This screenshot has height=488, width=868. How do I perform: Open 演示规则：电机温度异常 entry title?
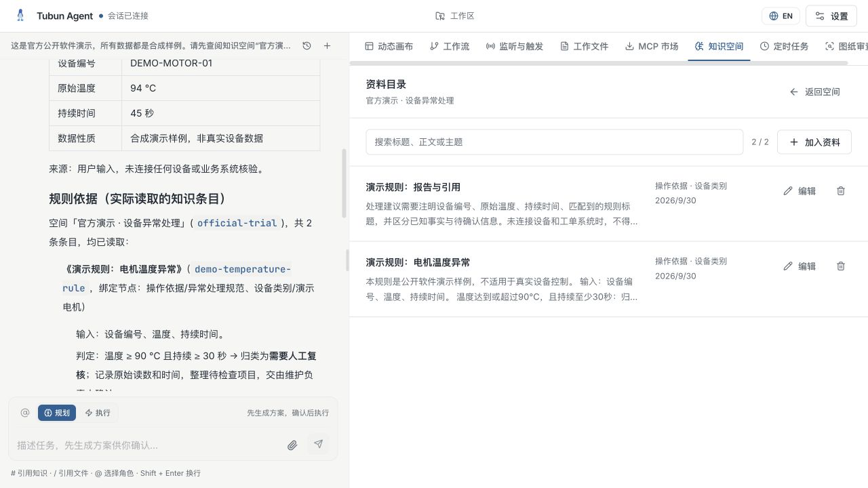click(418, 262)
